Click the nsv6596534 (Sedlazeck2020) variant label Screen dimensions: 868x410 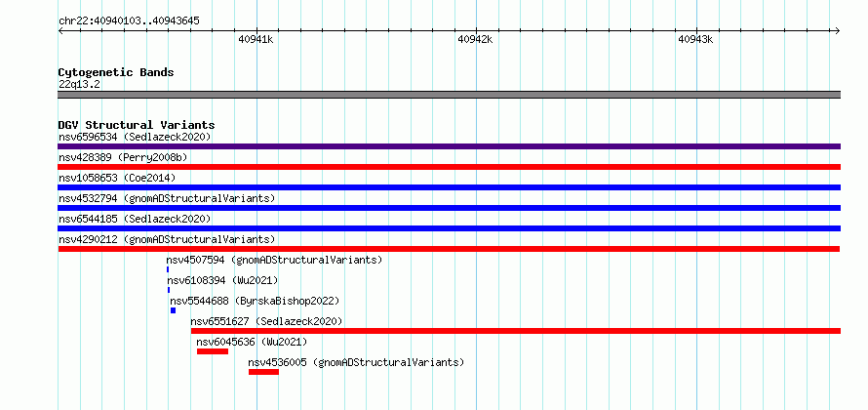(x=135, y=137)
